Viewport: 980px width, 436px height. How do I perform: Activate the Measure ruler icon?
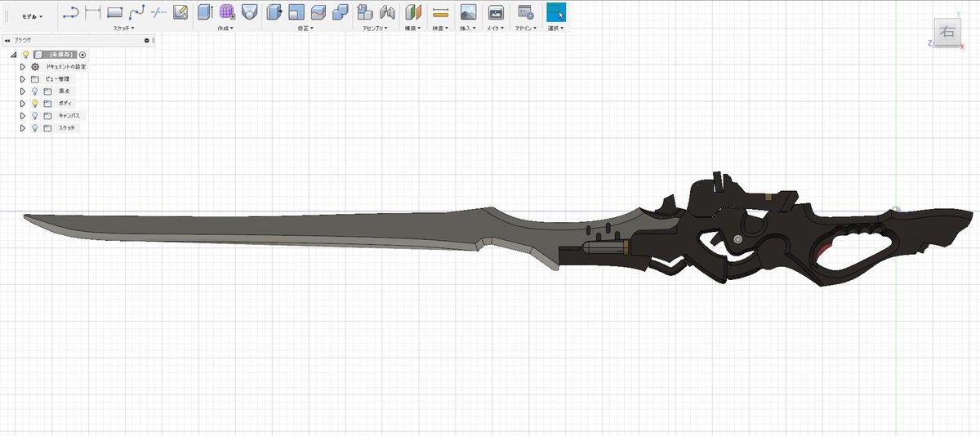coord(441,11)
